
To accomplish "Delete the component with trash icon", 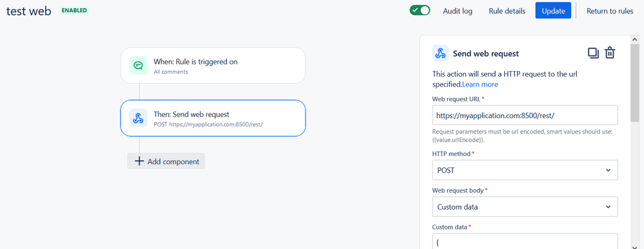I will point(610,54).
